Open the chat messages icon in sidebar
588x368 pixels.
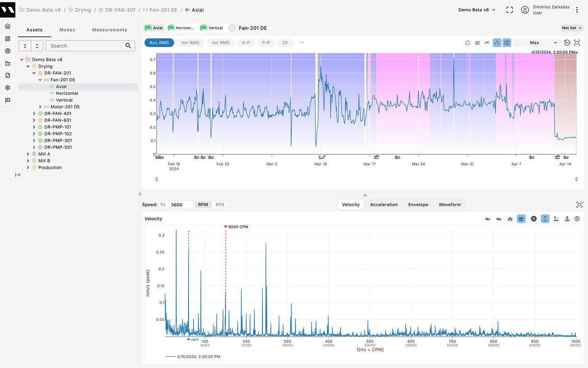(x=7, y=100)
